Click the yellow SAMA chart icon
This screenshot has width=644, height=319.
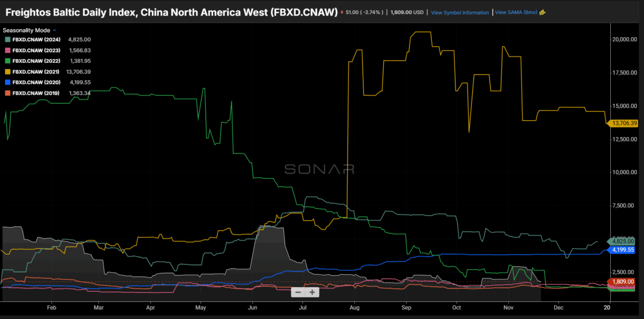click(543, 12)
